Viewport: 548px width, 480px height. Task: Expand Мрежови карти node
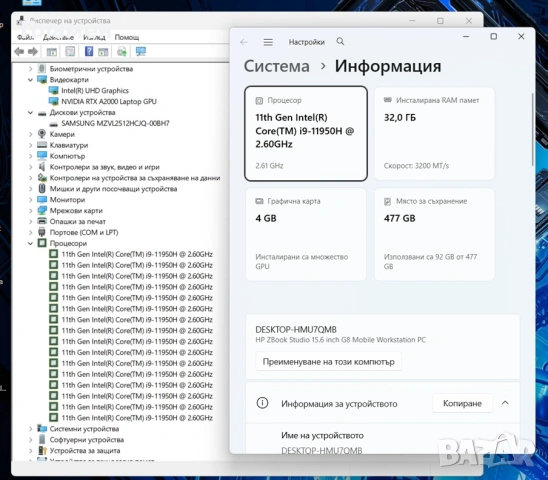click(x=30, y=210)
